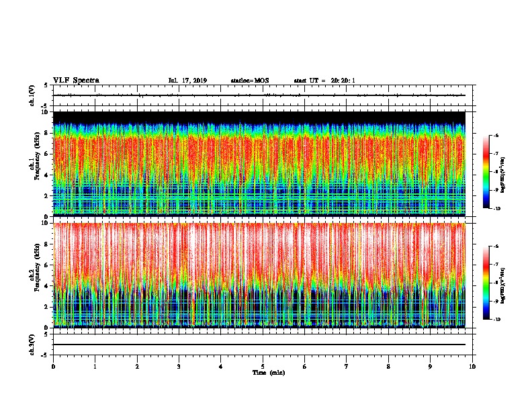Screen dimensions: 532x411
Task: Click the "-6" label on ch.1 color bar
Action: [x=495, y=135]
